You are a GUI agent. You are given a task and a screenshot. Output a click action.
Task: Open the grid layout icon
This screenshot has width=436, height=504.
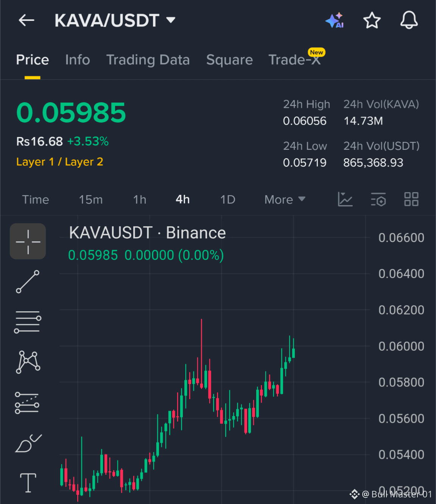coord(411,199)
